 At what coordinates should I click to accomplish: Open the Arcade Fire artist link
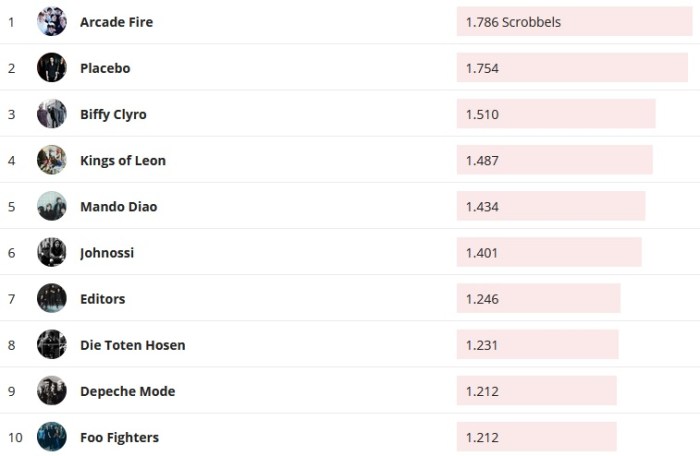[116, 22]
